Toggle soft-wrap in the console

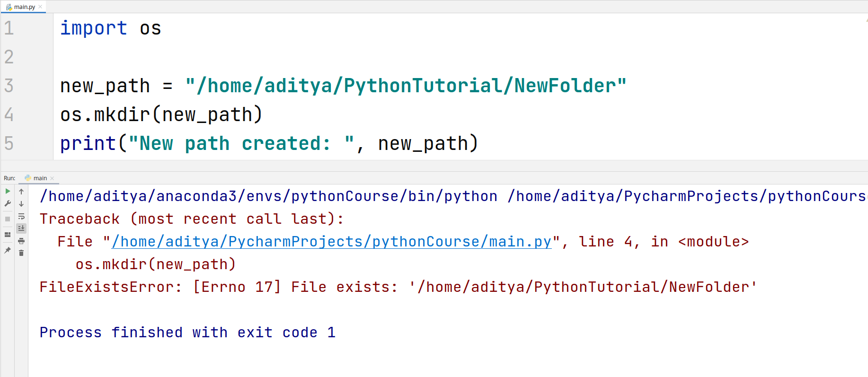point(21,217)
